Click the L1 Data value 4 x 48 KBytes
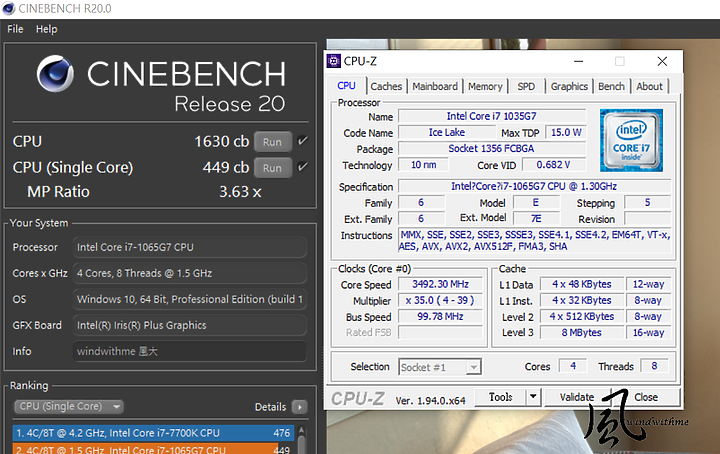The image size is (720, 454). point(582,284)
